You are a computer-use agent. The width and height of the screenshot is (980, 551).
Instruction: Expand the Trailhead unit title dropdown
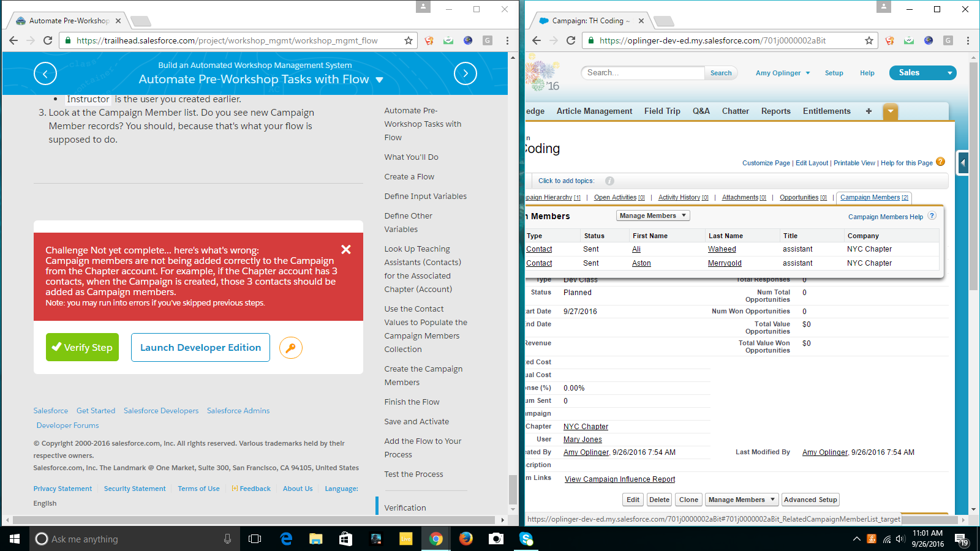click(x=380, y=80)
